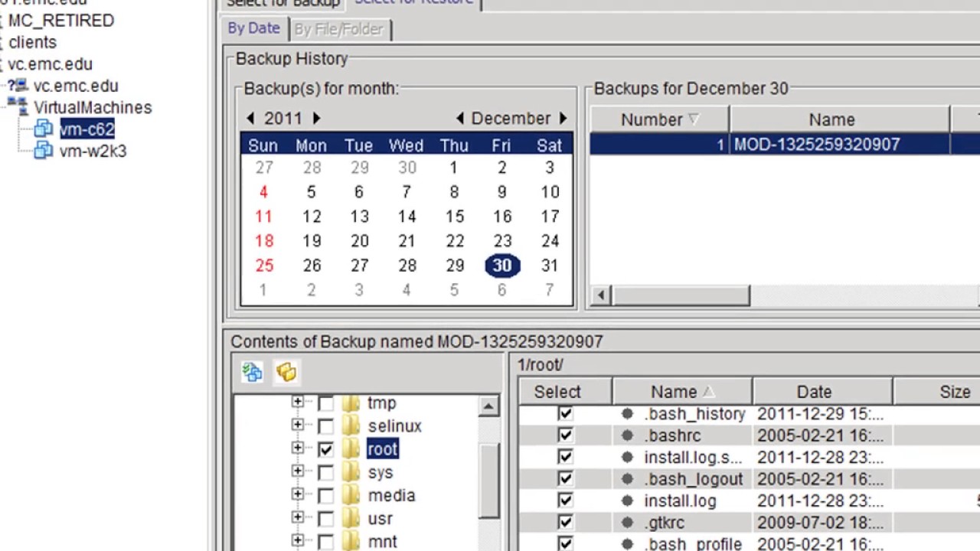Expand the tmp folder node
Screen dimensions: 980x551
(298, 402)
